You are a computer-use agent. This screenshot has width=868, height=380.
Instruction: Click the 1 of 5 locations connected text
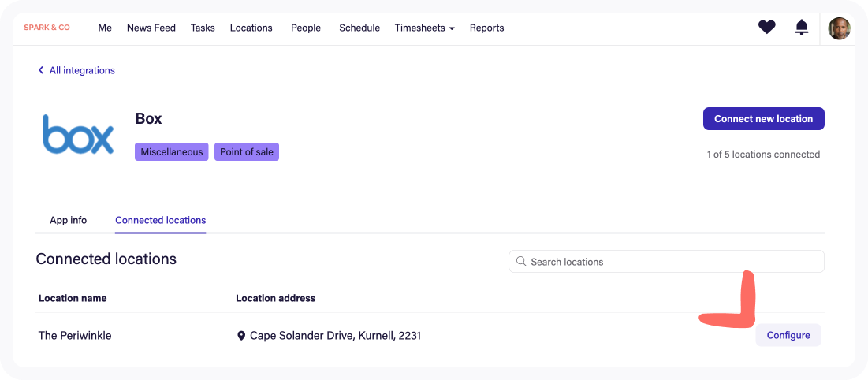point(763,155)
